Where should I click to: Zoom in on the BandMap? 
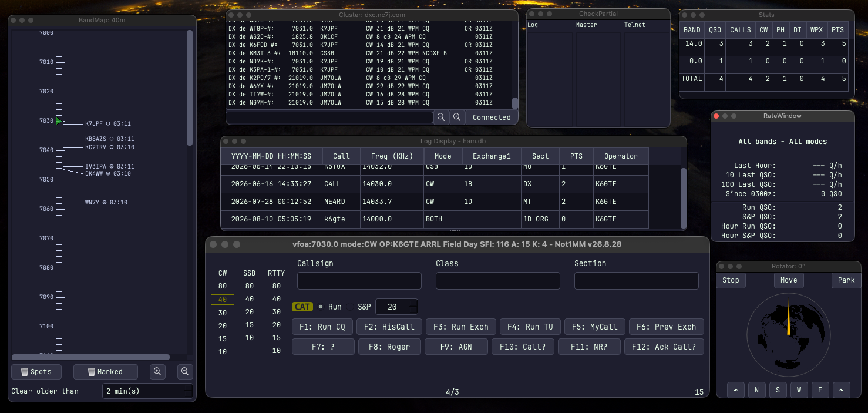[157, 371]
